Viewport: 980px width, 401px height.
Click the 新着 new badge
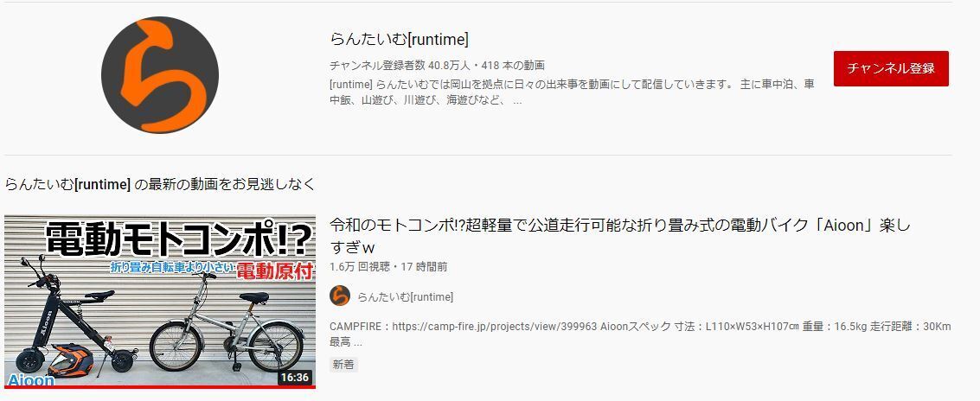[343, 365]
